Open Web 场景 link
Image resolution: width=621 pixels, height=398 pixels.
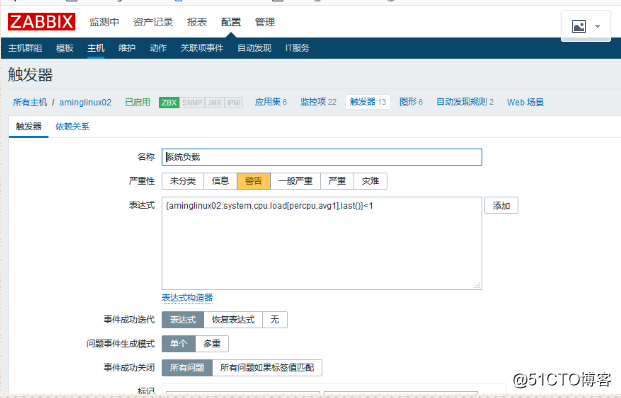(525, 102)
